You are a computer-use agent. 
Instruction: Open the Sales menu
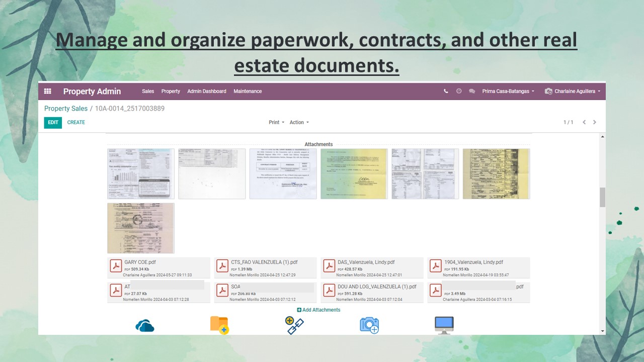pos(148,92)
